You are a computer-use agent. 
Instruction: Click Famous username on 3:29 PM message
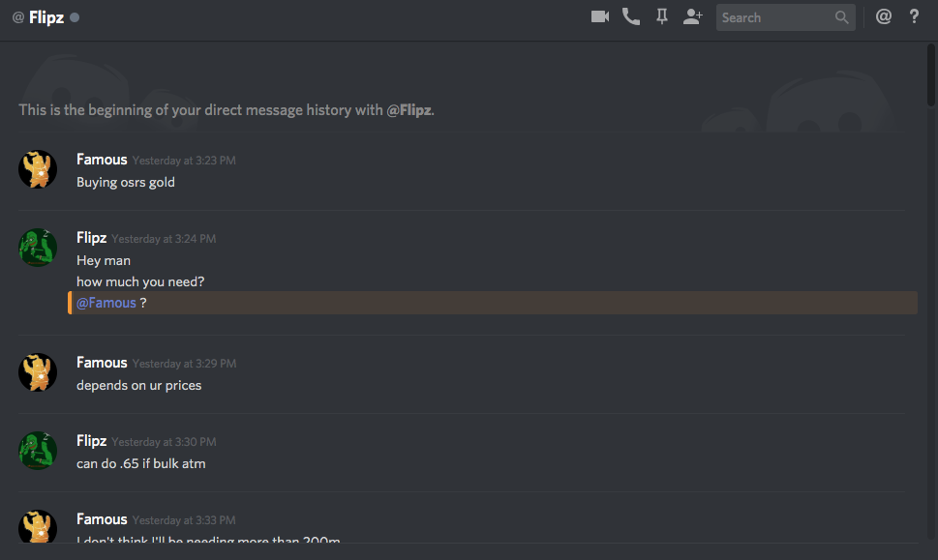pos(102,363)
